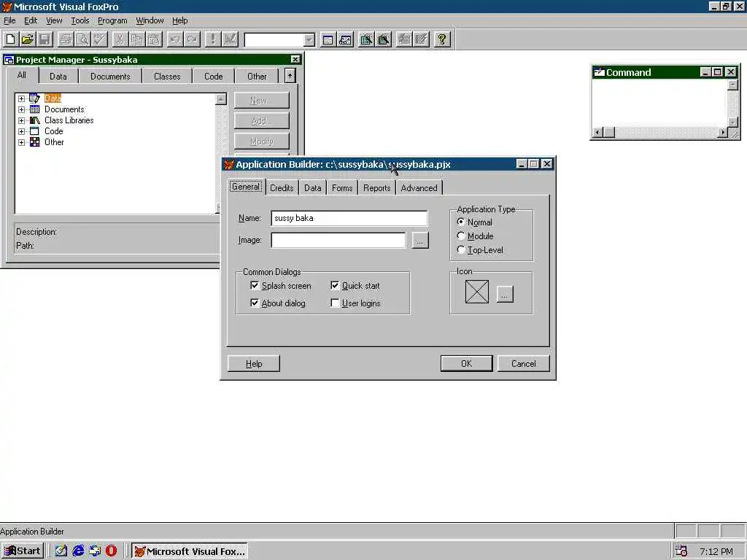747x560 pixels.
Task: Launch Internet Explorer from quick launch
Action: tap(78, 551)
